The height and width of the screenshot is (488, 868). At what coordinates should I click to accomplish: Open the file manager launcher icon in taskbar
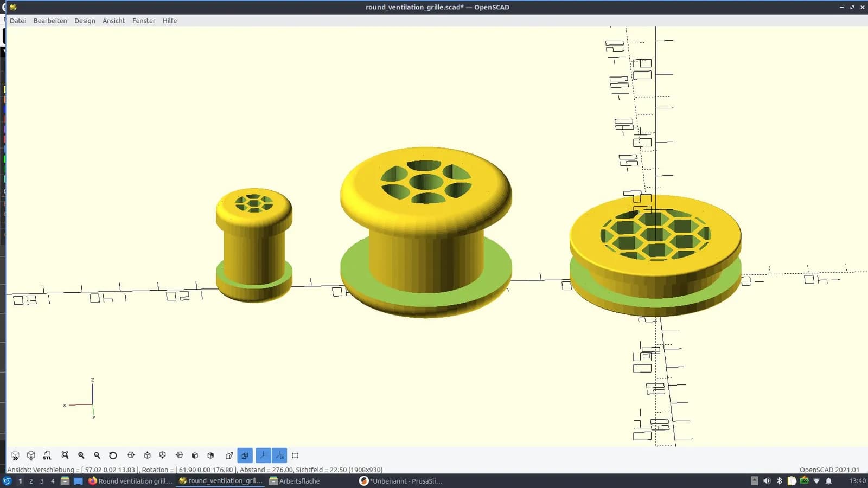coord(65,481)
